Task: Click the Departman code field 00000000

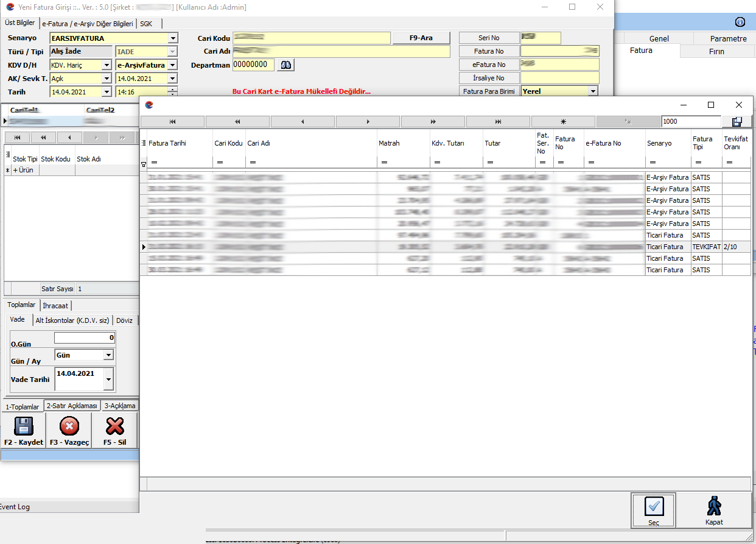Action: (254, 65)
